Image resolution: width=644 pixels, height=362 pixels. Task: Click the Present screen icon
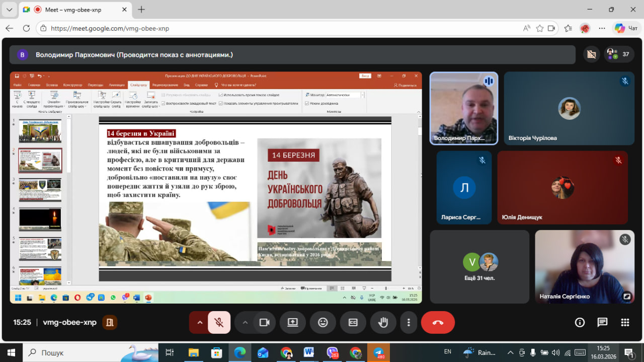pyautogui.click(x=293, y=323)
